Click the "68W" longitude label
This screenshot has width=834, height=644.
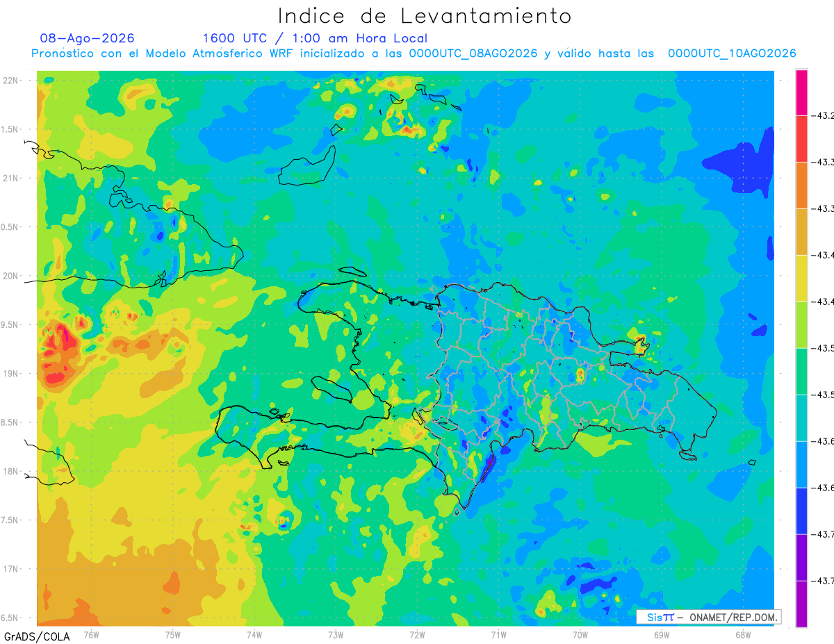coord(743,634)
